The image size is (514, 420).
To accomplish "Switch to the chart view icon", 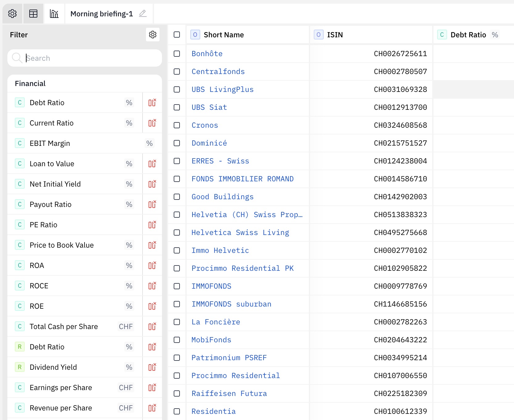I will 54,14.
